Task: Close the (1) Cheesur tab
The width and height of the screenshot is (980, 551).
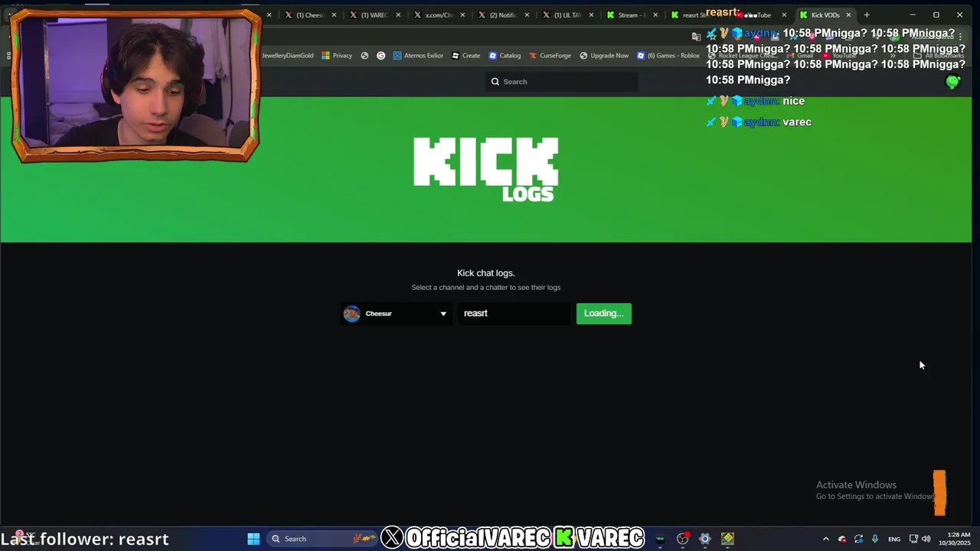Action: click(x=334, y=15)
